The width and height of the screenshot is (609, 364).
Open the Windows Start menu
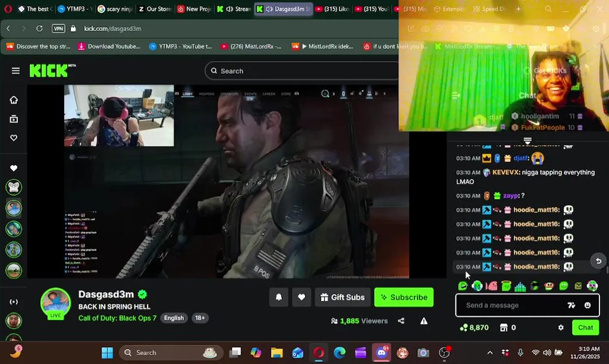coord(107,352)
